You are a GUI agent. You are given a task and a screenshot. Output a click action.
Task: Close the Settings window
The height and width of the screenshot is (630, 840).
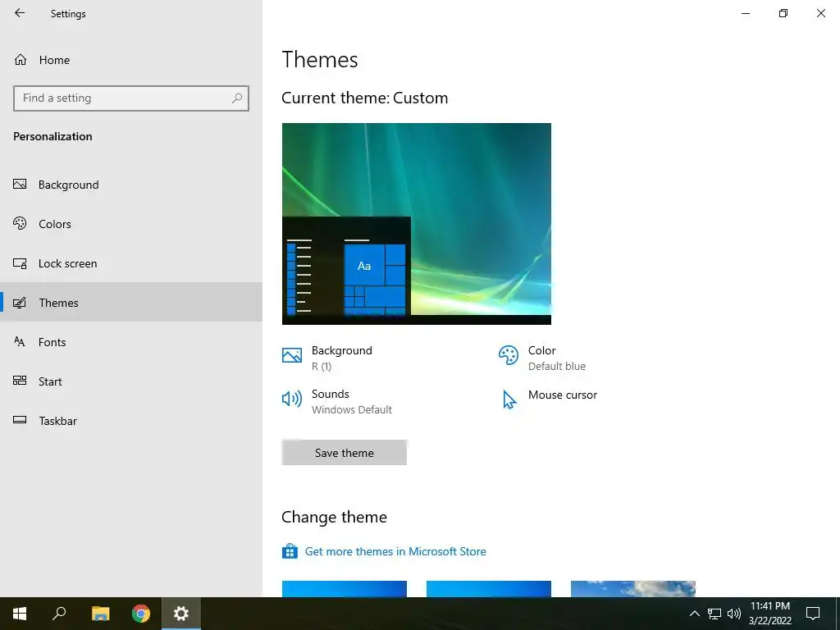tap(820, 13)
